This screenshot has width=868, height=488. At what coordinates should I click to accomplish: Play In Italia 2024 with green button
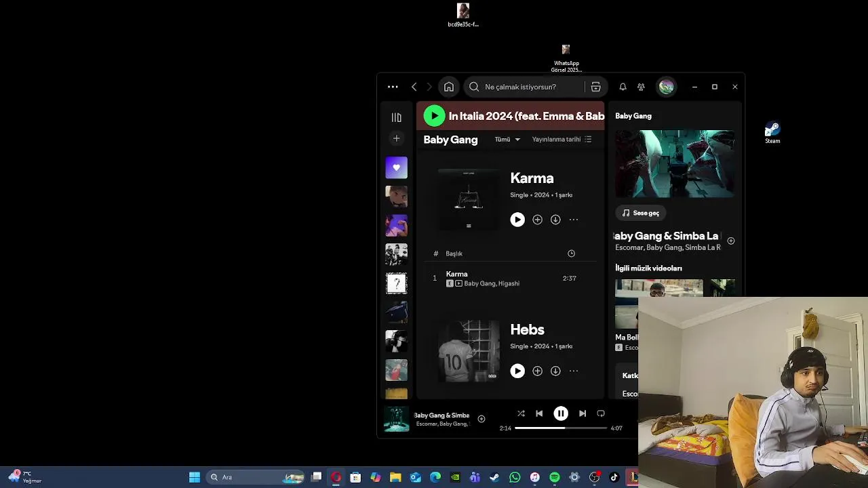(x=434, y=116)
